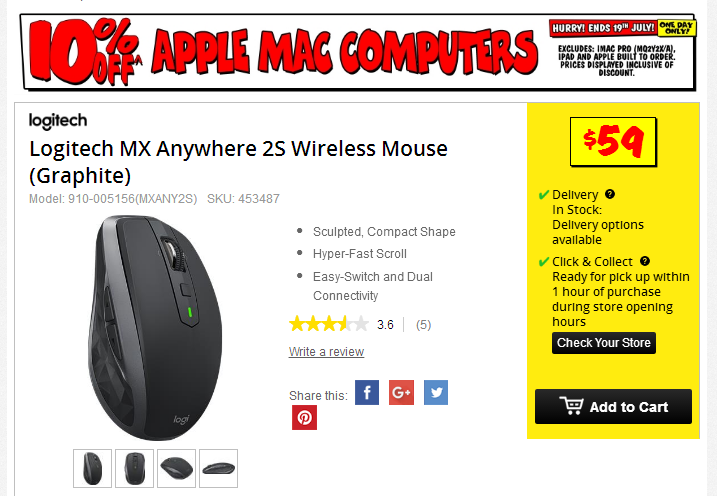Image resolution: width=717 pixels, height=496 pixels.
Task: Click the cart icon in Add to Cart
Action: point(571,405)
